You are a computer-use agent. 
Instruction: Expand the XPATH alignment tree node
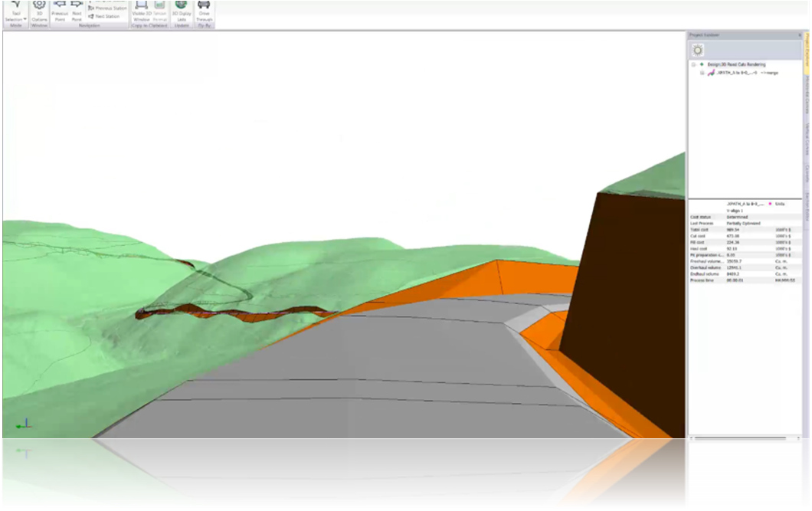tap(702, 73)
